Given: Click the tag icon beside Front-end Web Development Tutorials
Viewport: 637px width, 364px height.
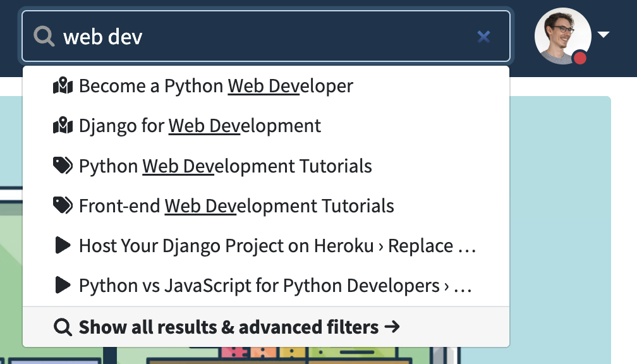Looking at the screenshot, I should tap(62, 205).
